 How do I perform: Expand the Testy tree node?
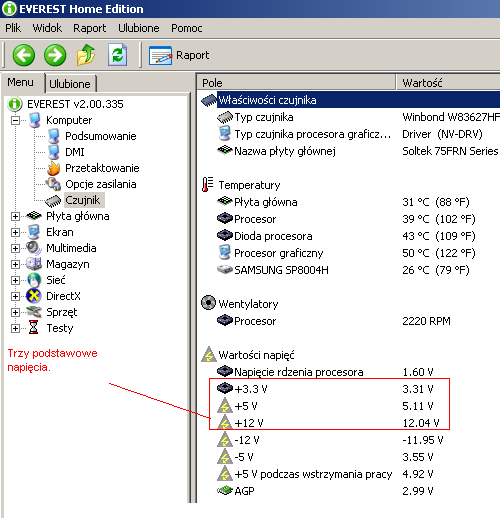point(15,328)
